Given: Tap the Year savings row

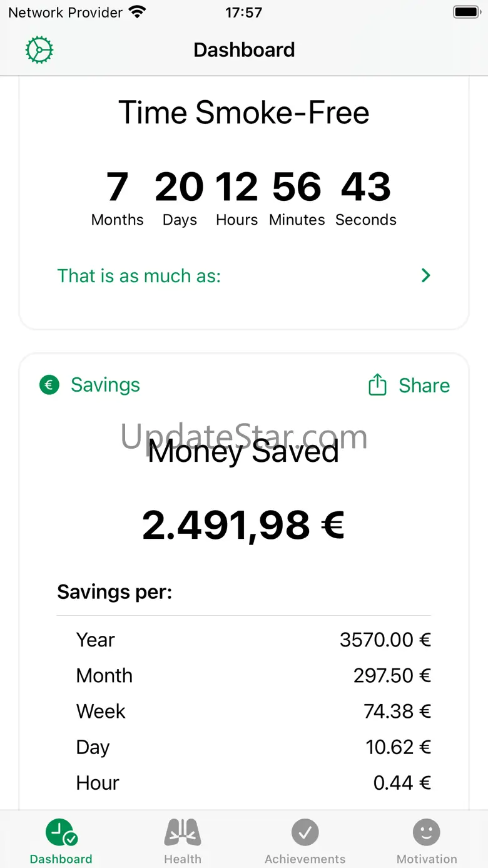Looking at the screenshot, I should pyautogui.click(x=244, y=640).
